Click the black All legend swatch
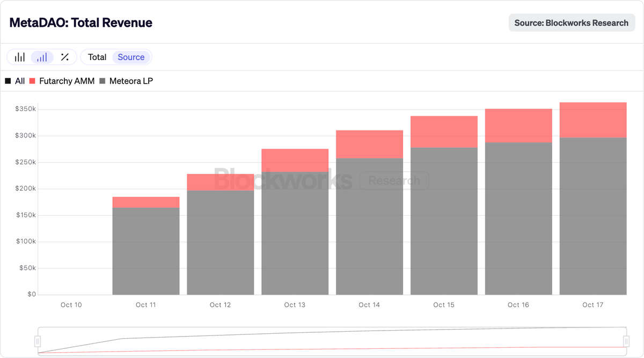The image size is (644, 358). click(9, 81)
